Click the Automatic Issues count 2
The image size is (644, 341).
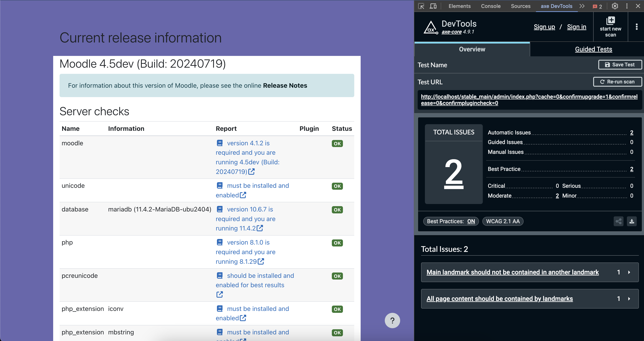[631, 133]
